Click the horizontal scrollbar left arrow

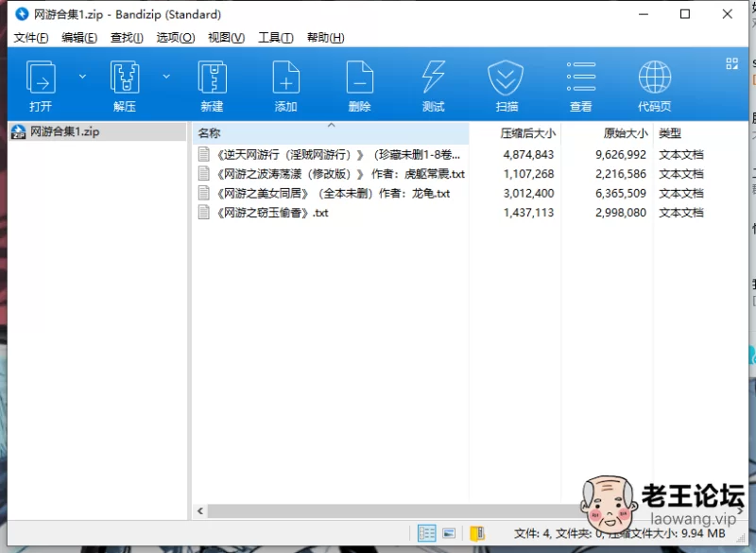click(x=200, y=511)
